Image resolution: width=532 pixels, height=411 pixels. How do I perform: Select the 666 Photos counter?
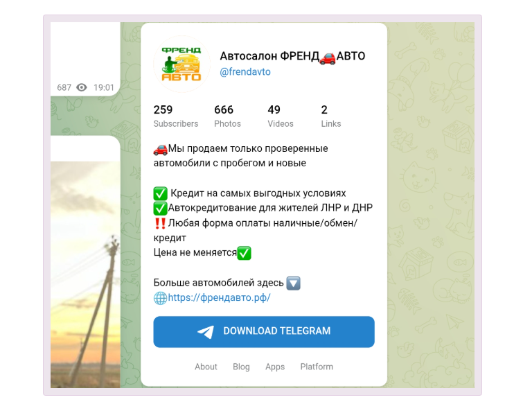pos(227,116)
